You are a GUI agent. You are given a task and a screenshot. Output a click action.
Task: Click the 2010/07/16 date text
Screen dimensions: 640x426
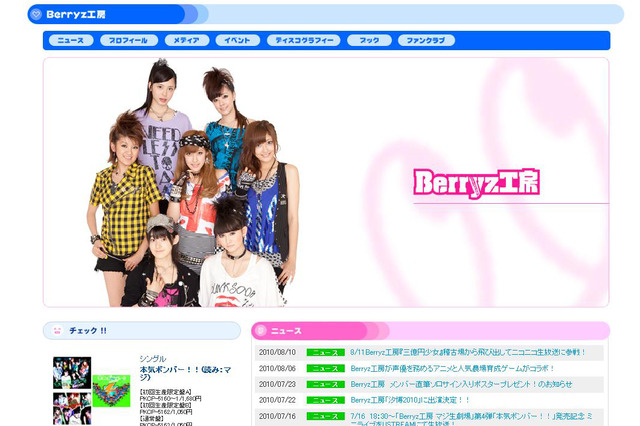[277, 416]
